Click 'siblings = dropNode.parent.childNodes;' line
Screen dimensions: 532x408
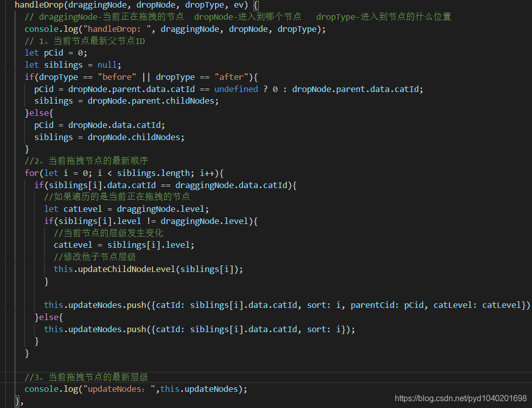pyautogui.click(x=127, y=101)
